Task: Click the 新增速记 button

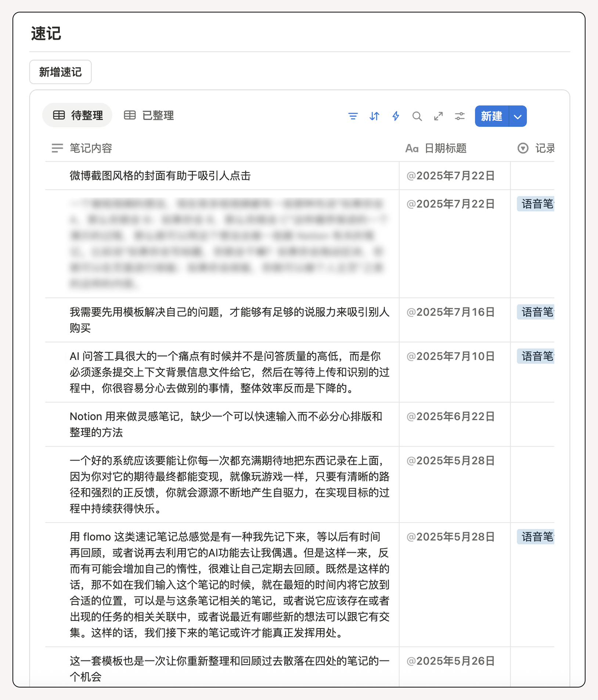Action: (x=60, y=72)
